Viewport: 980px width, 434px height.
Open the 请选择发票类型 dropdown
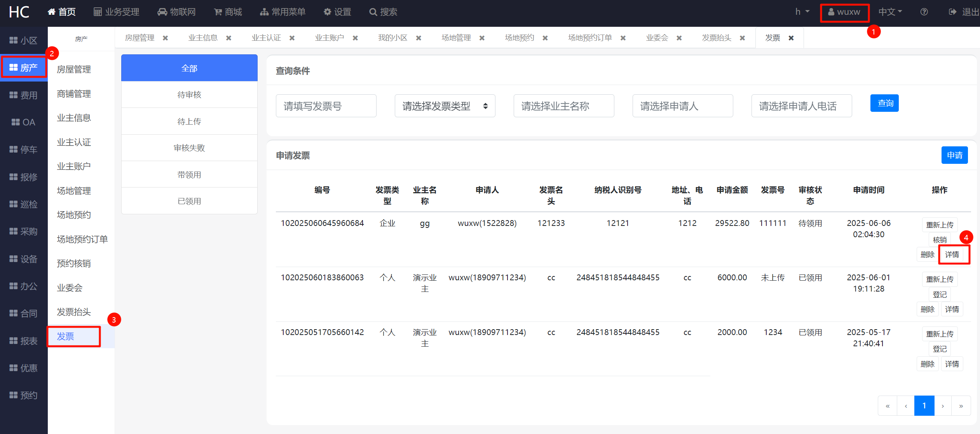coord(445,106)
